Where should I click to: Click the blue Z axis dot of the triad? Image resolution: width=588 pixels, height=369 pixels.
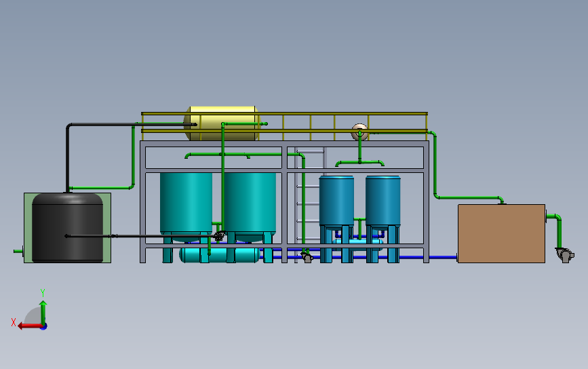pos(43,327)
